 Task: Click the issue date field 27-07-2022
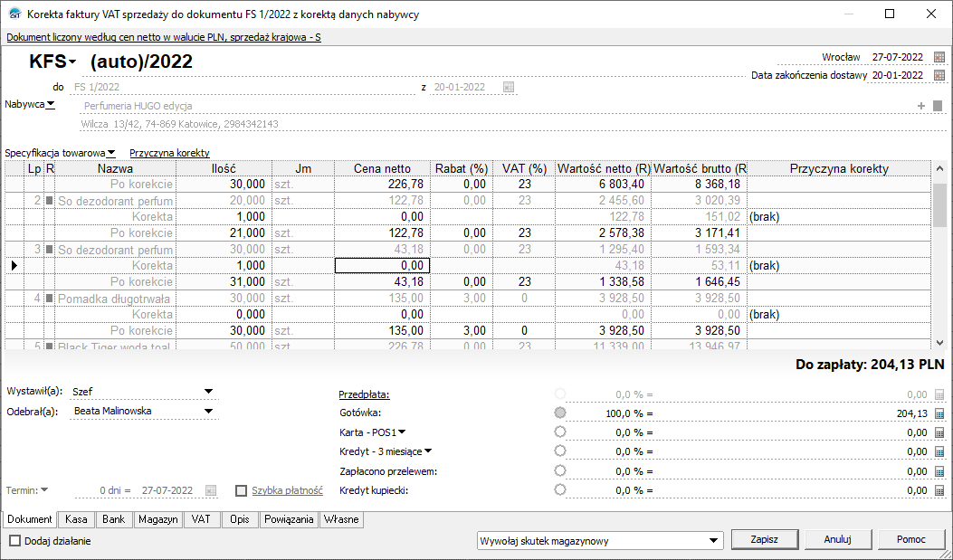[x=898, y=57]
